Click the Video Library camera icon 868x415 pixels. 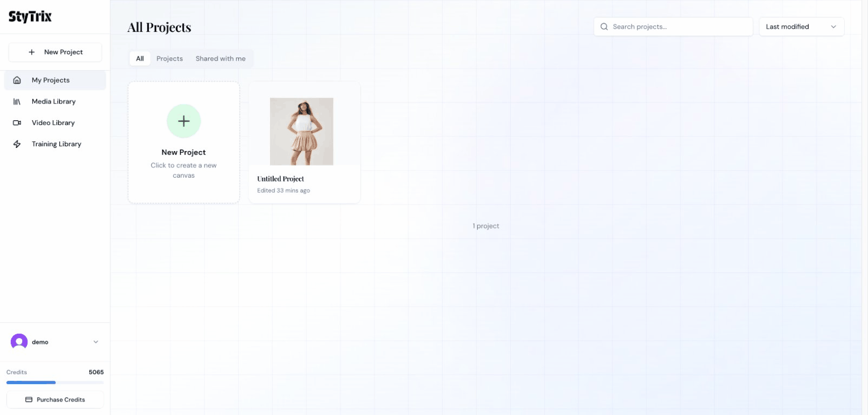coord(17,123)
